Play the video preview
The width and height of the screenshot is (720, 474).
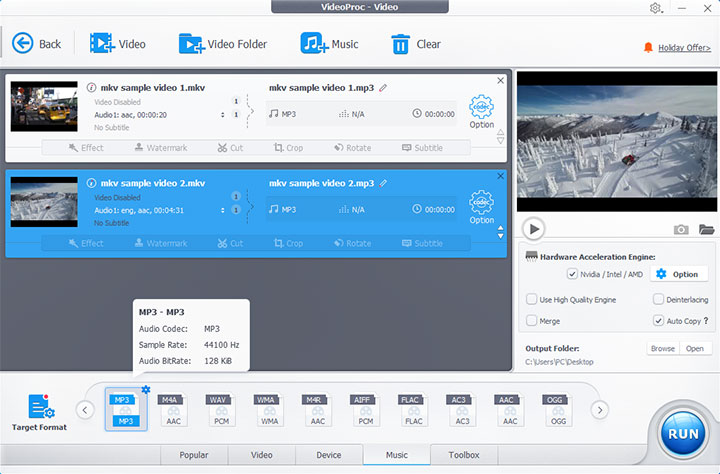coord(534,229)
